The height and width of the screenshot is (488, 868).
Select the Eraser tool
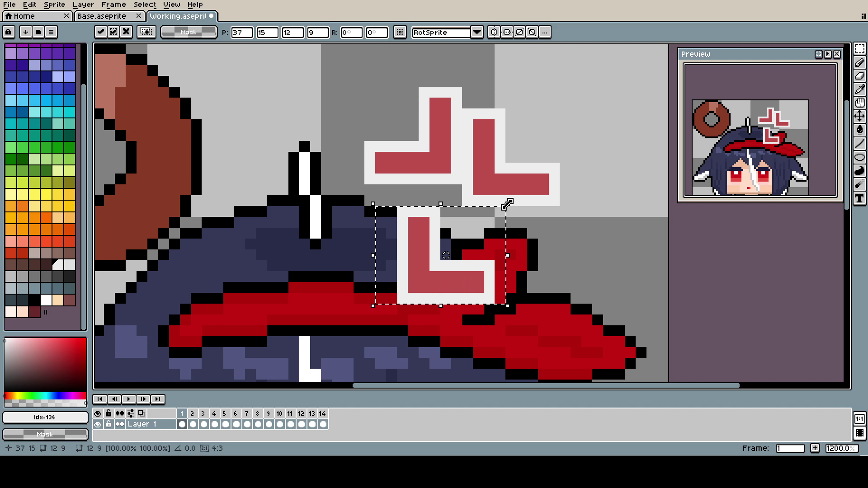[860, 76]
